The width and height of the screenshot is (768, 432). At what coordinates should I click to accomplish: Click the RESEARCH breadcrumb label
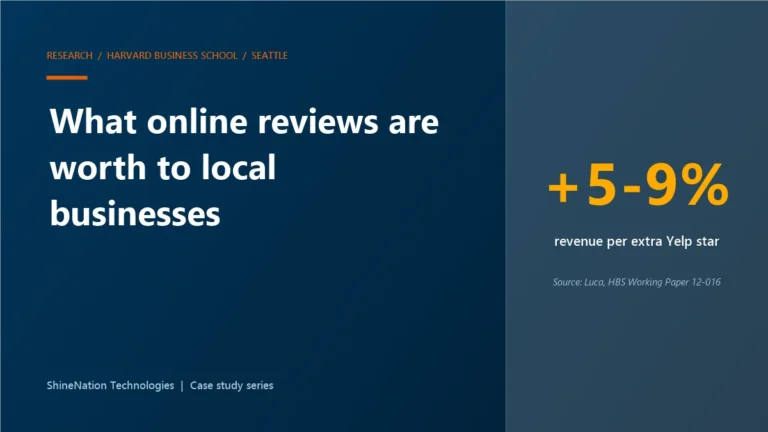coord(70,55)
